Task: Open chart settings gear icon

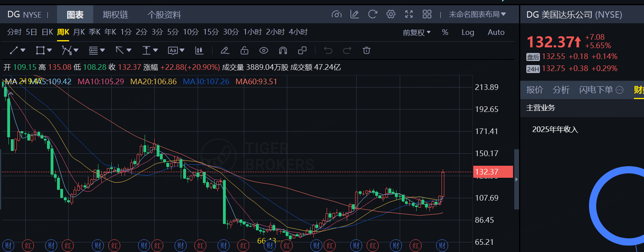Action: (390, 14)
